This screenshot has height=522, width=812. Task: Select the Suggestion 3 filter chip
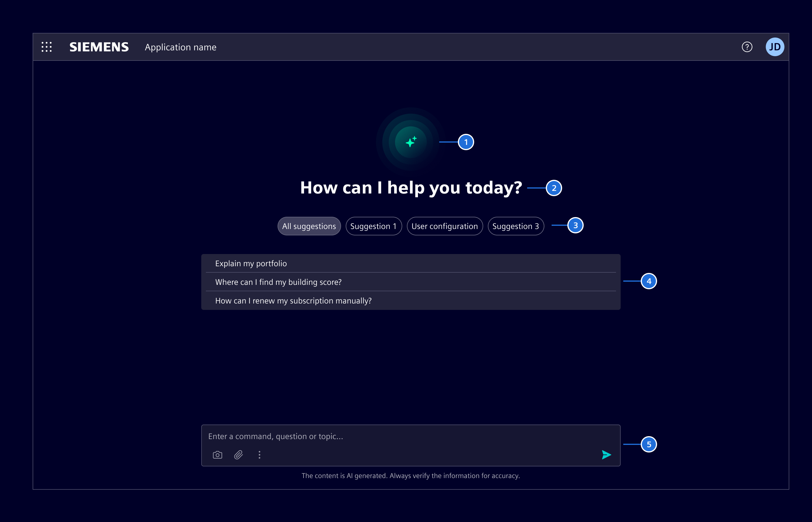point(516,226)
